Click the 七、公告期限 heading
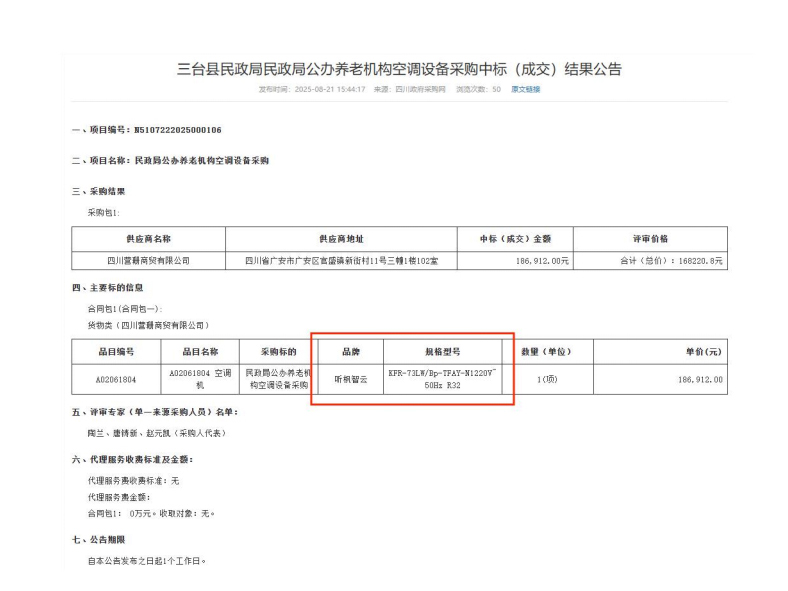This screenshot has height=591, width=788. tap(98, 540)
